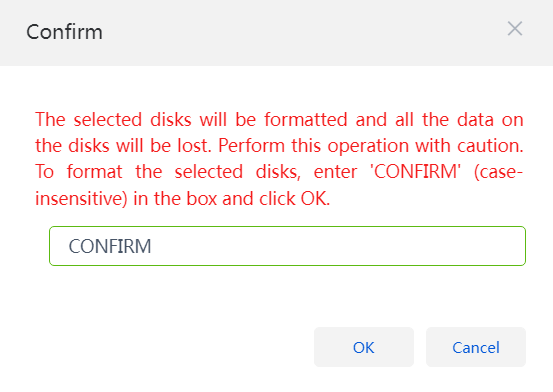Click OK to format the selected disks
This screenshot has height=392, width=553.
point(364,347)
